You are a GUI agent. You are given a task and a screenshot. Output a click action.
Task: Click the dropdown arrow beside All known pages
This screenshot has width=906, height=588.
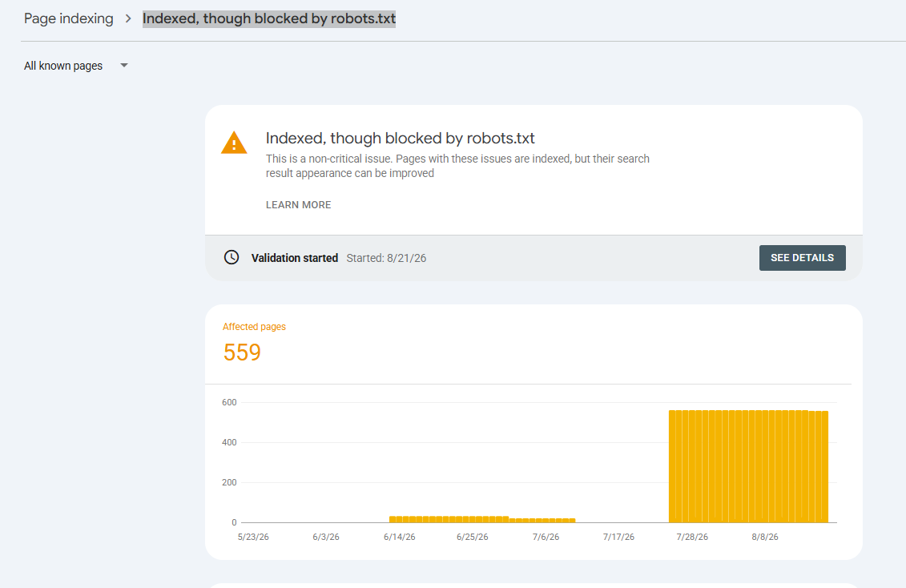point(123,66)
